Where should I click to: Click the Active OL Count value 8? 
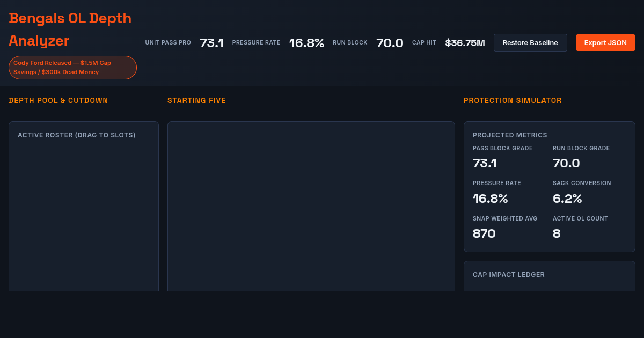point(557,233)
